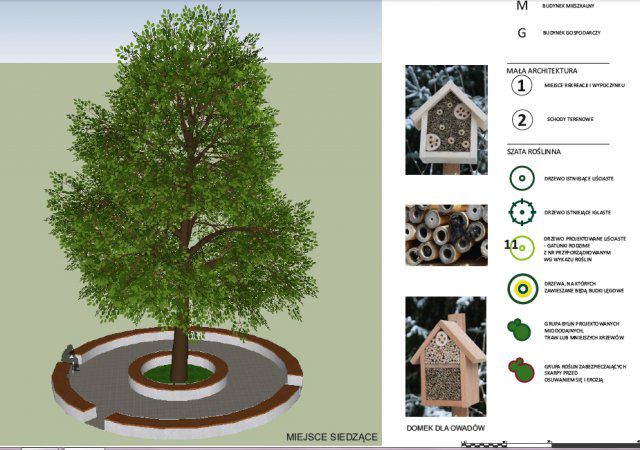Click the 'BUDKI LĘGOWE' nest box description
This screenshot has width=640, height=450.
pyautogui.click(x=584, y=287)
